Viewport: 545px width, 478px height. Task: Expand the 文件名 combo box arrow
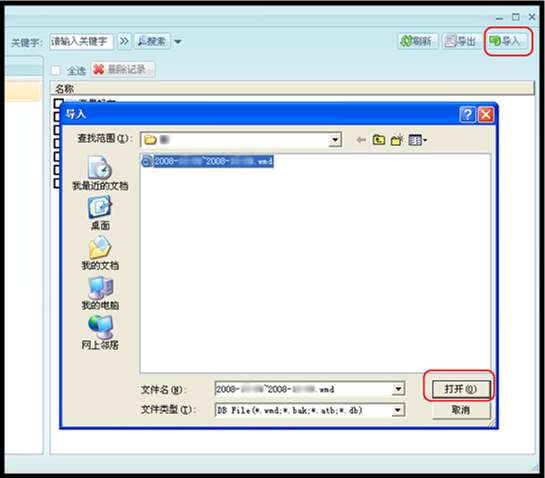pyautogui.click(x=398, y=389)
